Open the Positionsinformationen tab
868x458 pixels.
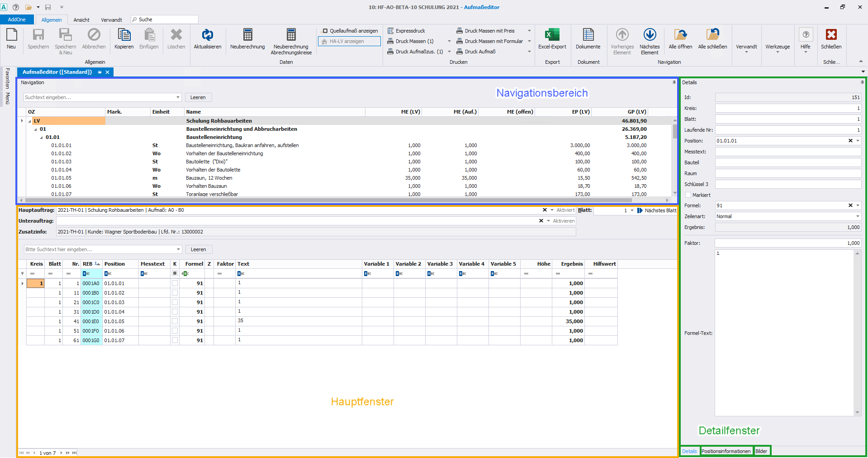726,451
